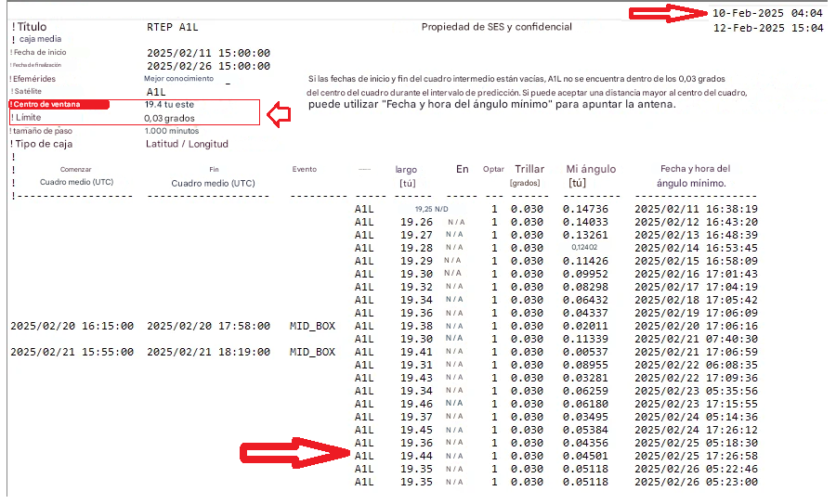
Task: Select start time 2025/02/20 16:15:00
Action: pyautogui.click(x=72, y=326)
